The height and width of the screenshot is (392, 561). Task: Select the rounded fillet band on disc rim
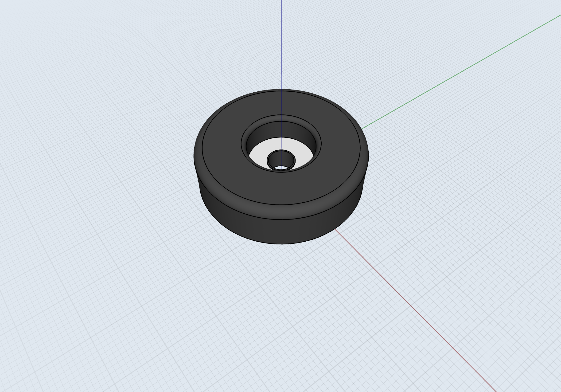click(281, 212)
